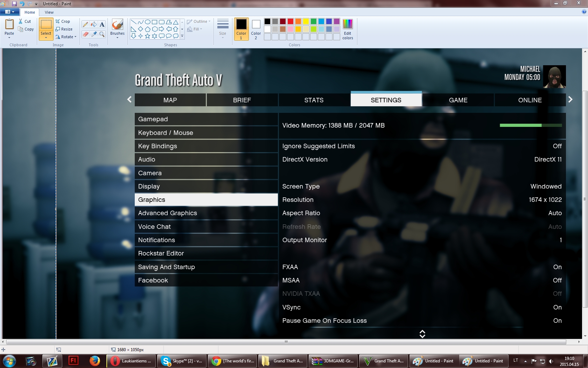
Task: Open Customize Quick Access Toolbar dropdown
Action: click(36, 4)
